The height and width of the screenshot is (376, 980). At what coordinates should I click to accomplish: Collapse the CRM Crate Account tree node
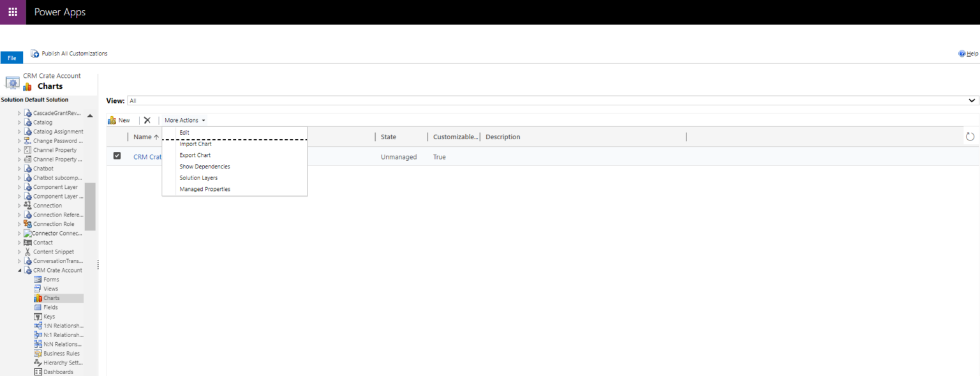(20, 270)
